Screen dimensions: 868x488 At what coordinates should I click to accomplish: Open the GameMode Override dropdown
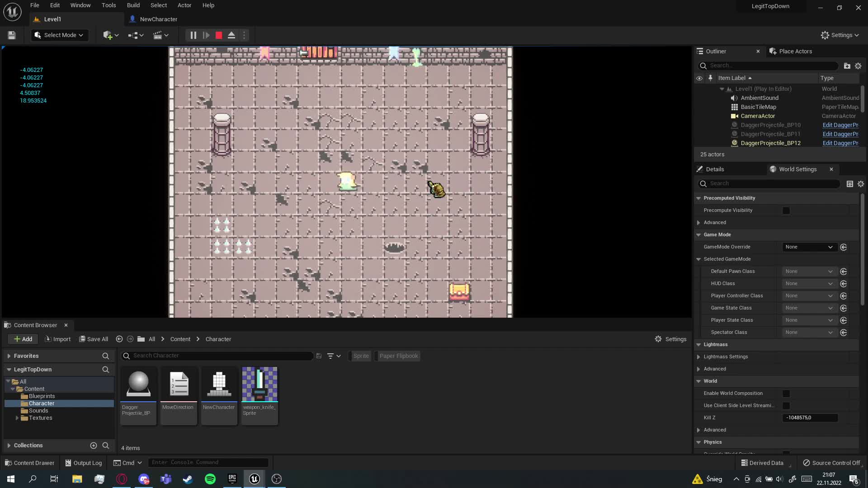[808, 247]
